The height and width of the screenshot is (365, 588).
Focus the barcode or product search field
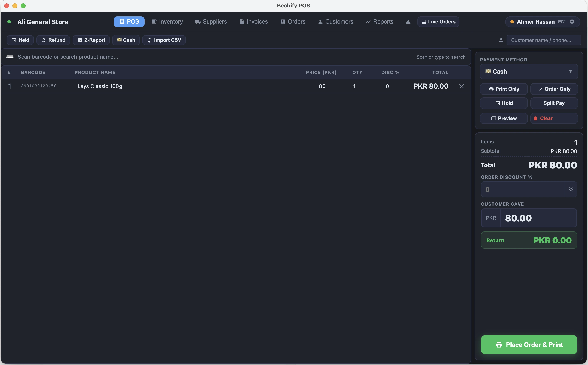[x=215, y=57]
